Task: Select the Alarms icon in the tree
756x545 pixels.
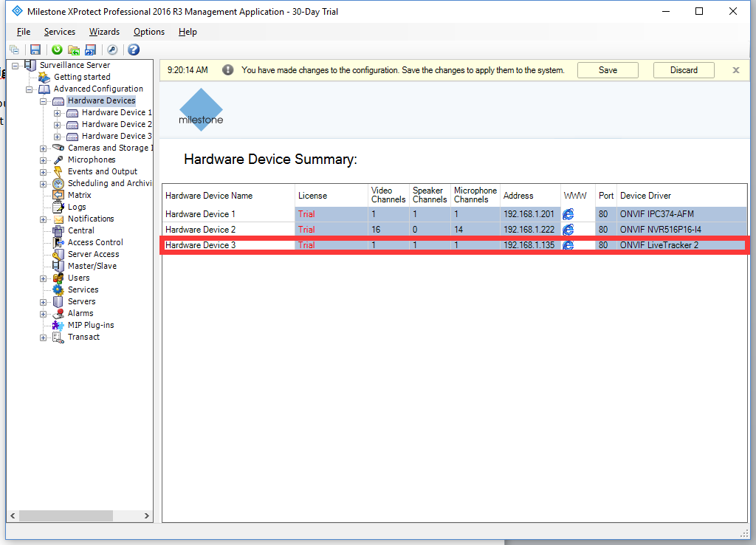Action: [x=58, y=314]
